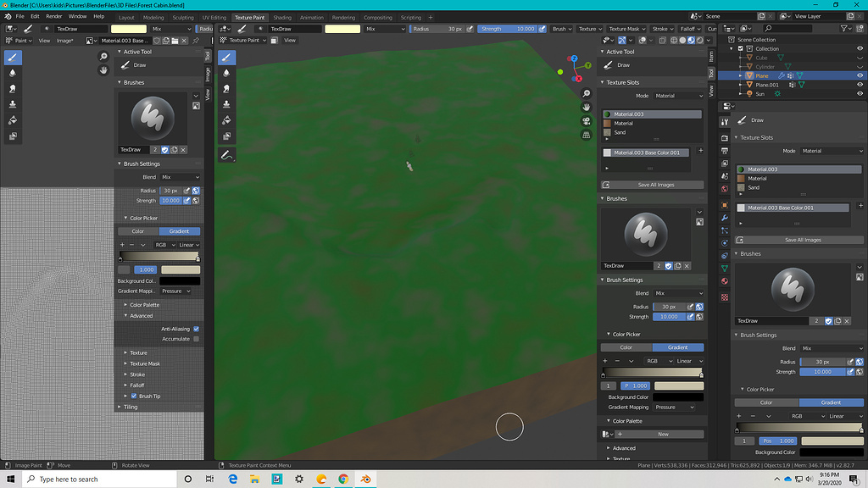This screenshot has width=868, height=488.
Task: Open Texture Slots Mode dropdown in viewport sidebar
Action: [679, 96]
